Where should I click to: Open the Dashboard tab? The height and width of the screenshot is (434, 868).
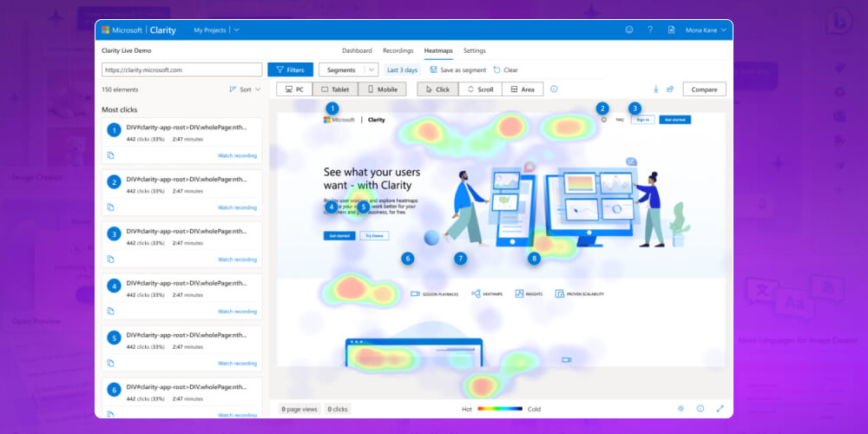click(357, 50)
